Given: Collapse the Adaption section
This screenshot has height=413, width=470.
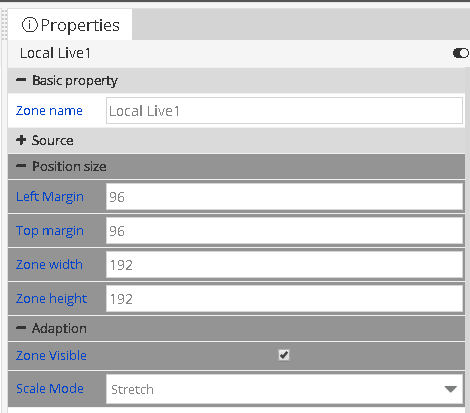Looking at the screenshot, I should click(x=21, y=328).
